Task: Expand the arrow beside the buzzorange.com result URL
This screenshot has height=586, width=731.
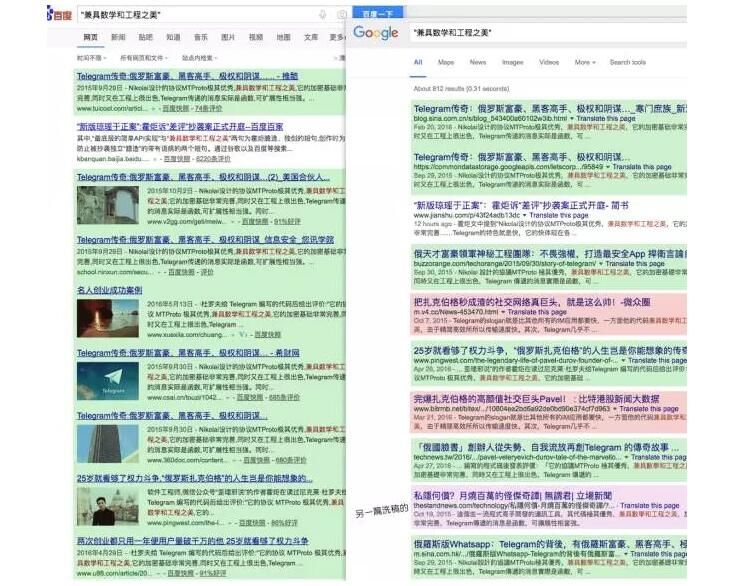Action: coord(601,264)
